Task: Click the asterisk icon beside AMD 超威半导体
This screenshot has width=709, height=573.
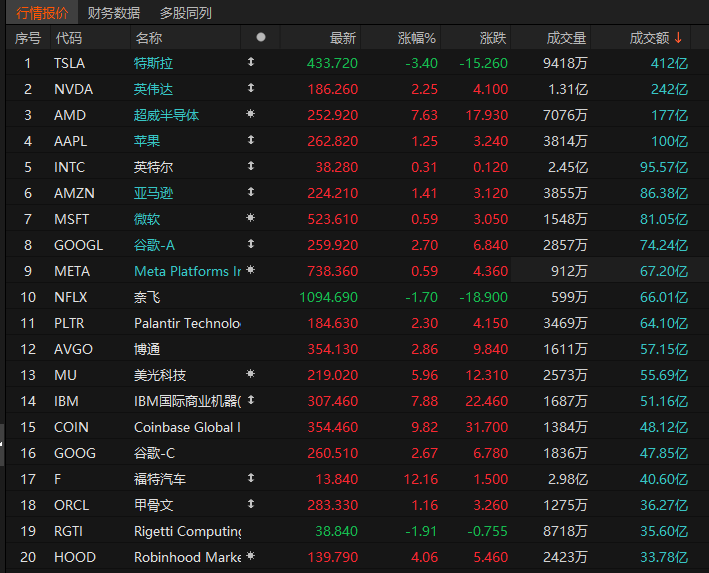Action: (x=251, y=115)
